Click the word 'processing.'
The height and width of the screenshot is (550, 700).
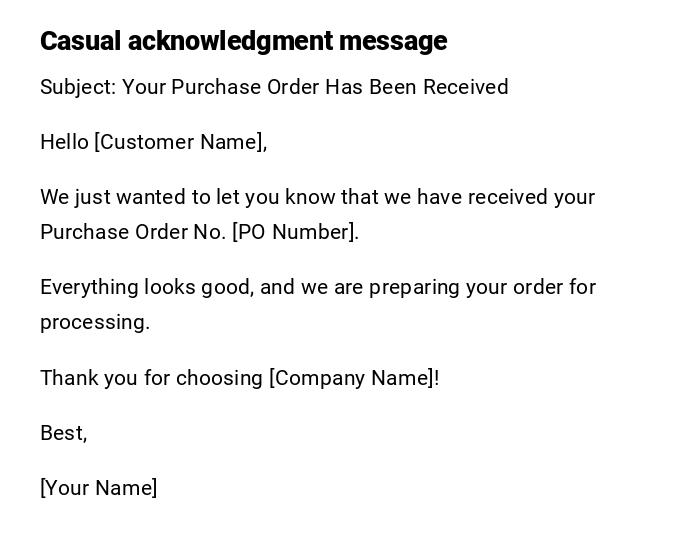pyautogui.click(x=95, y=322)
